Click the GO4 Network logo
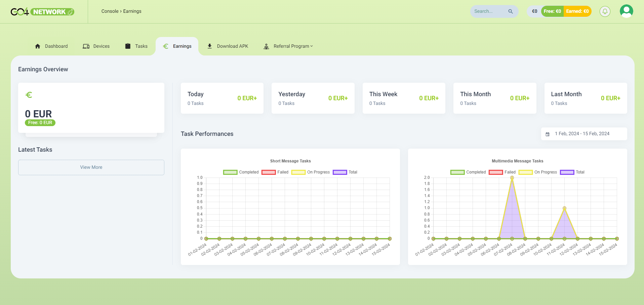This screenshot has width=644, height=305. pos(42,12)
